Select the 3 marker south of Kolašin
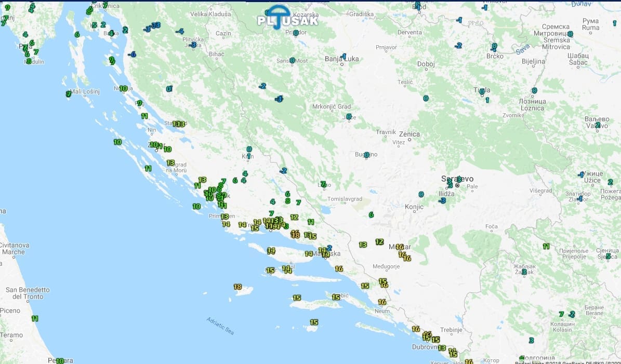This screenshot has height=364, width=621. (531, 340)
